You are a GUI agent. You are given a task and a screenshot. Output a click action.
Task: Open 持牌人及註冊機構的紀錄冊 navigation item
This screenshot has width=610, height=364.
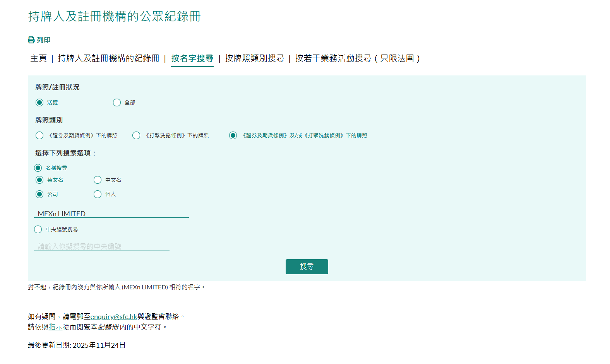click(109, 58)
